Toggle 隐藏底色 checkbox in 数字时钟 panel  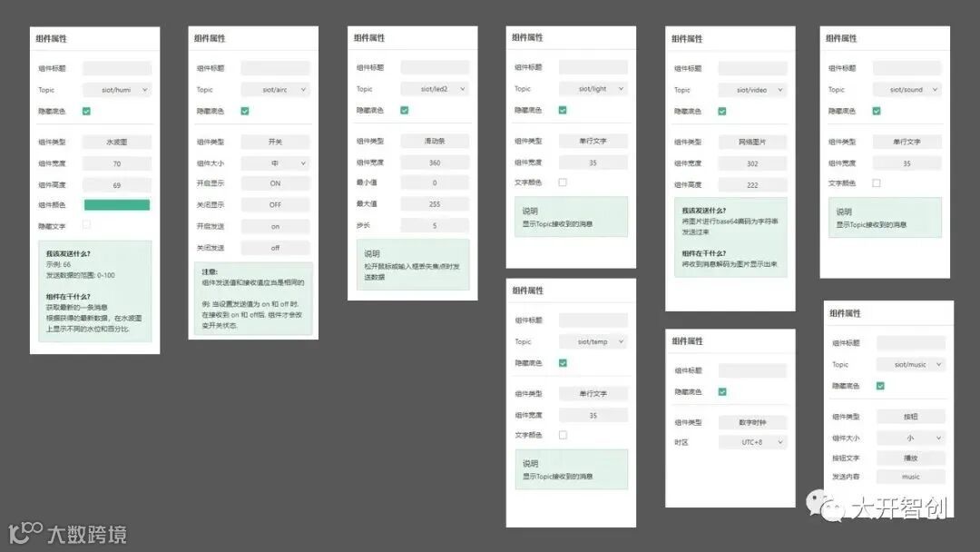[x=722, y=392]
